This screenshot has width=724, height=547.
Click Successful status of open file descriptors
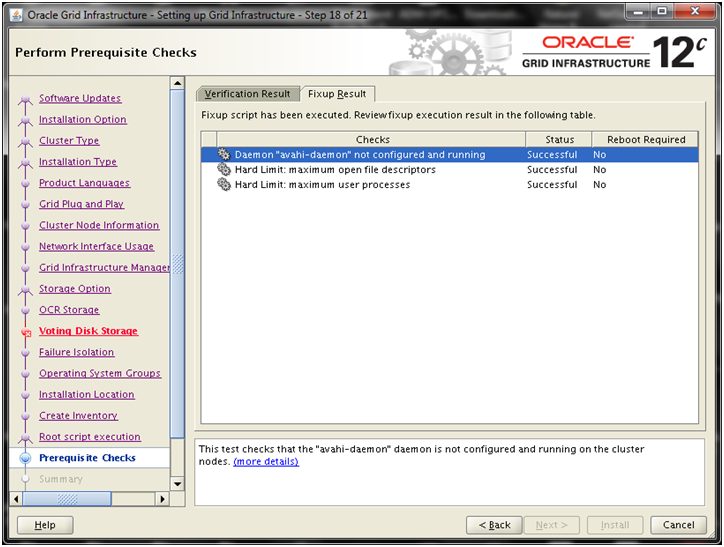tap(552, 170)
